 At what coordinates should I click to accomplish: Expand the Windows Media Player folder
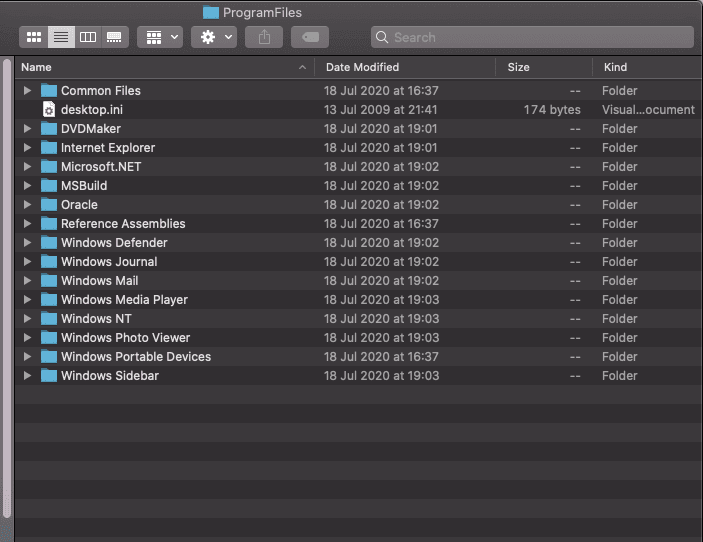point(27,299)
